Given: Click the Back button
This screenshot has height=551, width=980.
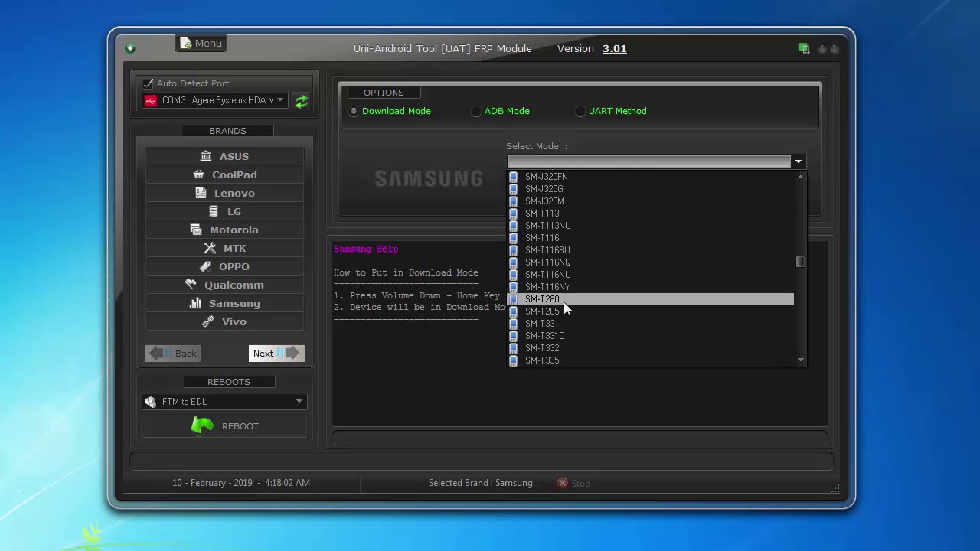Looking at the screenshot, I should [x=173, y=354].
